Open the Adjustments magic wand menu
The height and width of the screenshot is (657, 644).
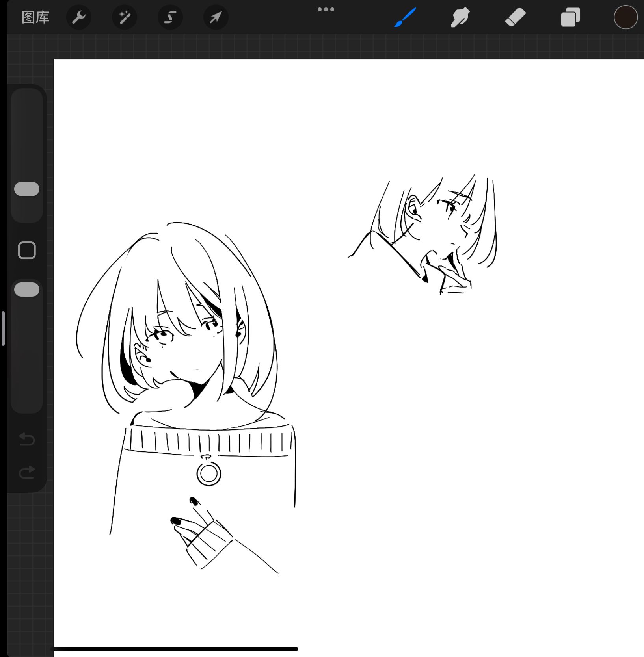click(125, 17)
